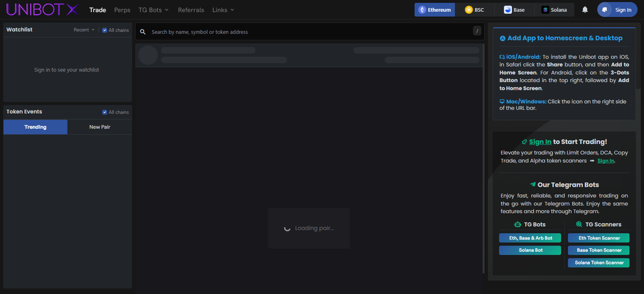Switch to the BSC chain
The width and height of the screenshot is (644, 294).
click(x=474, y=10)
